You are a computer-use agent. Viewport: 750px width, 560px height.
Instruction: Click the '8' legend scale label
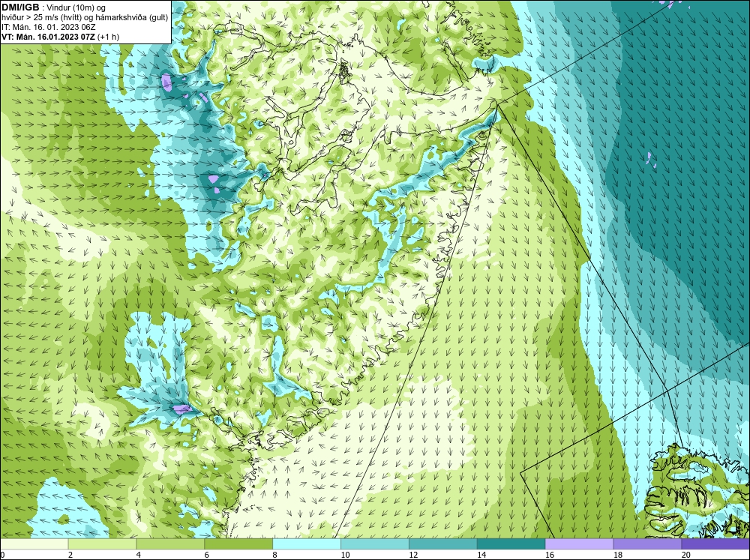[x=275, y=555]
